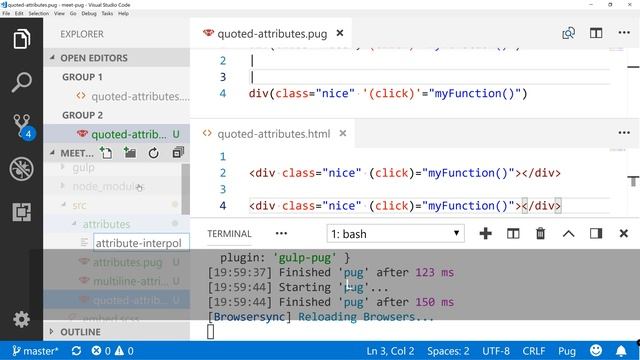Open quoted-attrib... file under GROUP 2
Image resolution: width=640 pixels, height=360 pixels.
[117, 134]
